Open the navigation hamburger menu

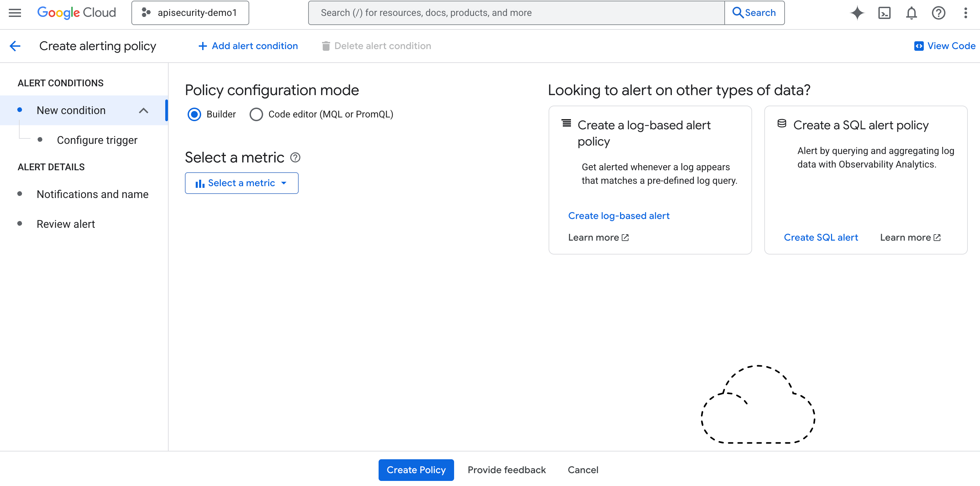(x=15, y=13)
